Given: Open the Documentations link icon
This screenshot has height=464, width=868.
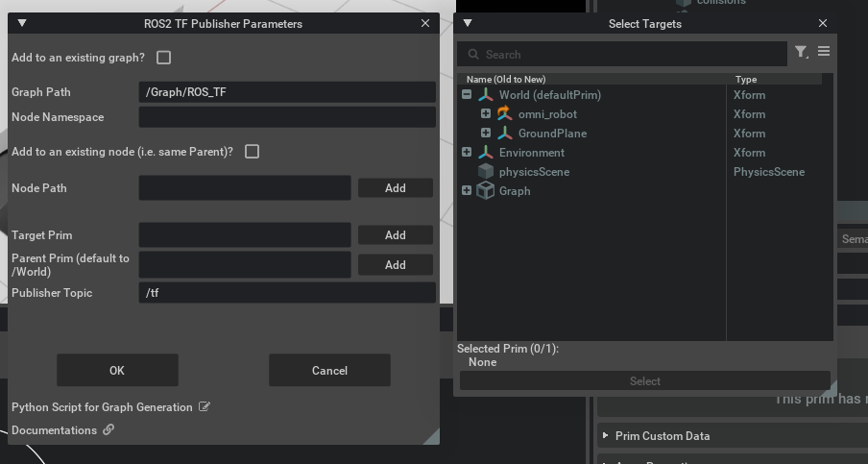Looking at the screenshot, I should 108,429.
